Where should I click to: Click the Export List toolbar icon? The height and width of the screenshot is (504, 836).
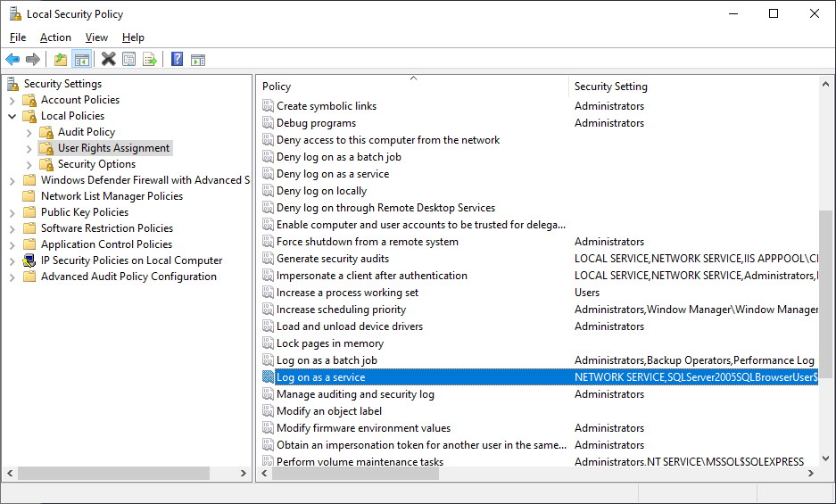[x=150, y=60]
